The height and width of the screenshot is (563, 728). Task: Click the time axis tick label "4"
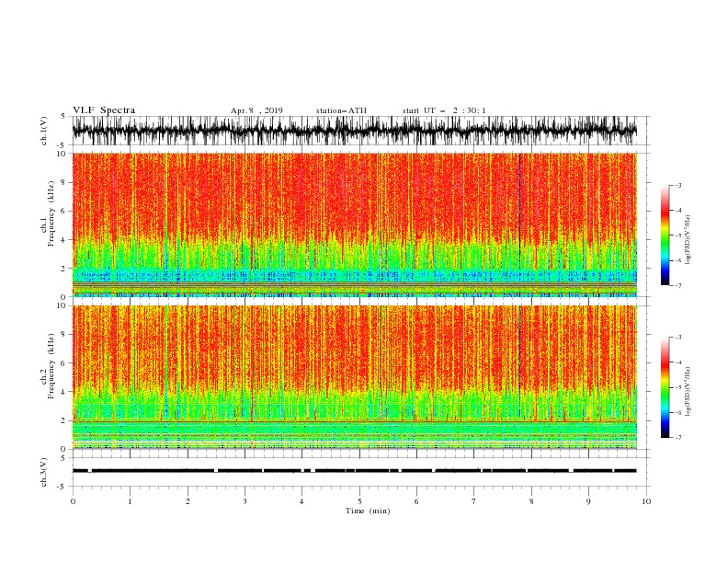click(301, 501)
